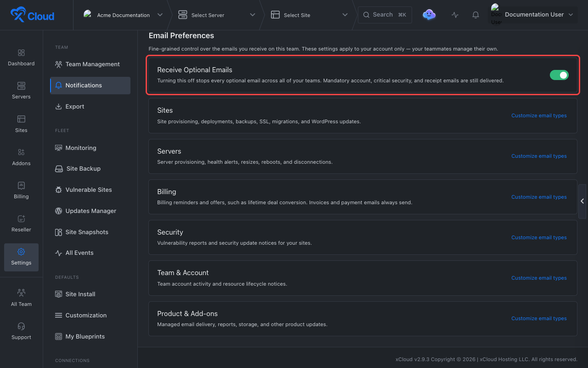Open Export in the settings menu
Image resolution: width=588 pixels, height=368 pixels.
(90, 107)
